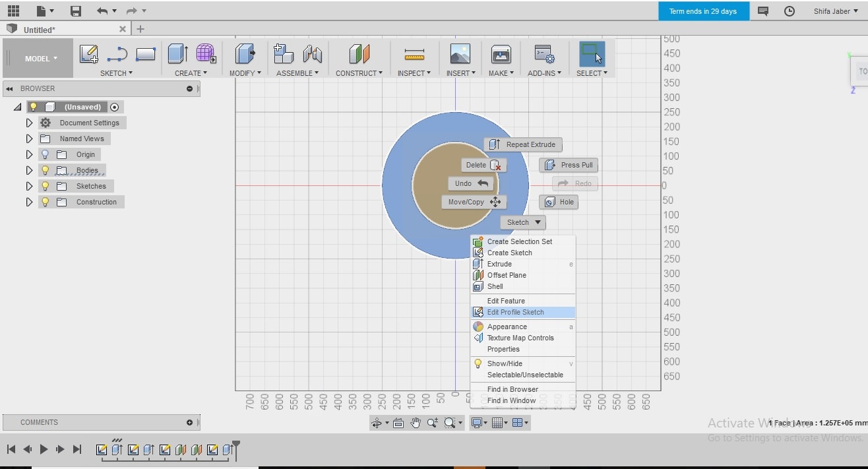Click the Measure ruler icon above INSPECT

point(414,54)
